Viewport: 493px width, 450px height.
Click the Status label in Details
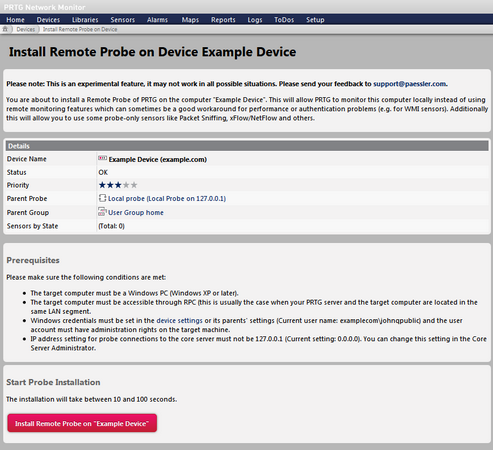16,172
